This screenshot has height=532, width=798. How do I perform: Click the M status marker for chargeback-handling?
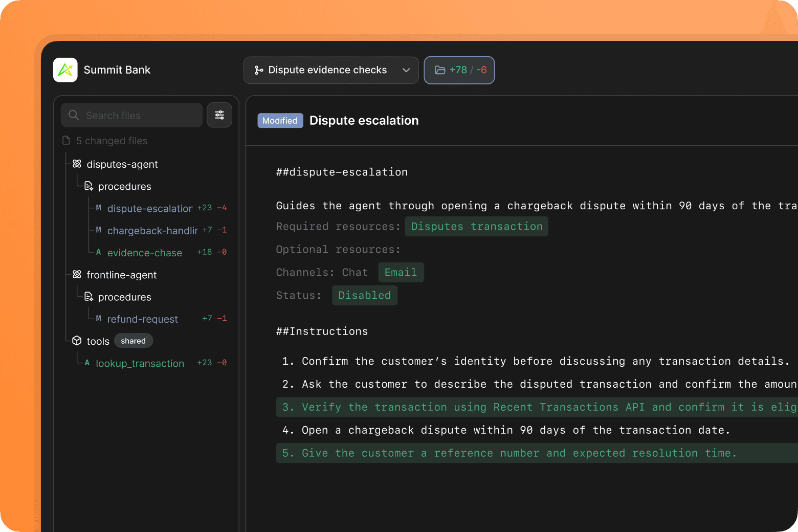point(98,230)
